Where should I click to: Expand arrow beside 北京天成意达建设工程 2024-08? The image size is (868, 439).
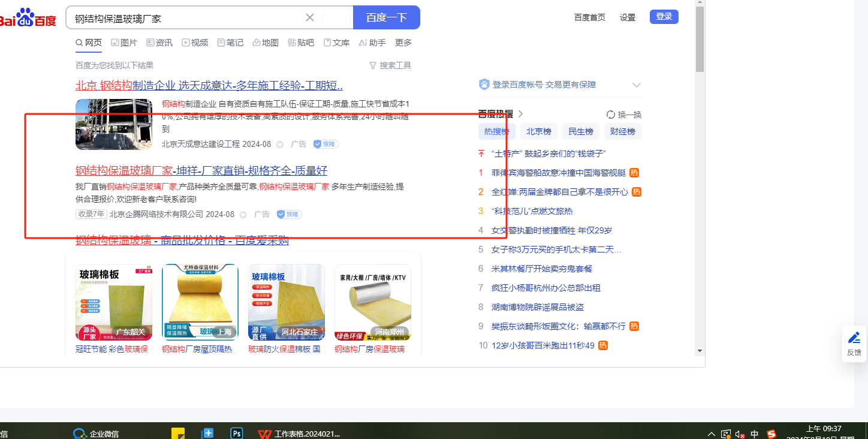pos(280,145)
